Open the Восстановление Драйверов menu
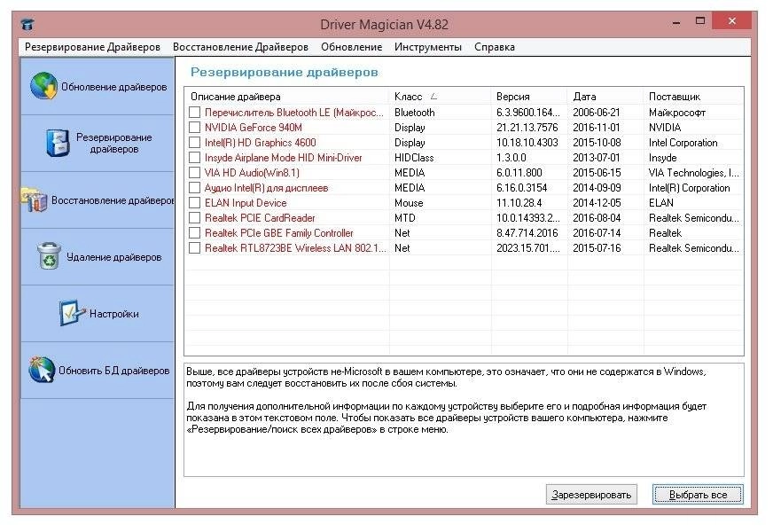Screen dimensions: 773x532 [240, 47]
